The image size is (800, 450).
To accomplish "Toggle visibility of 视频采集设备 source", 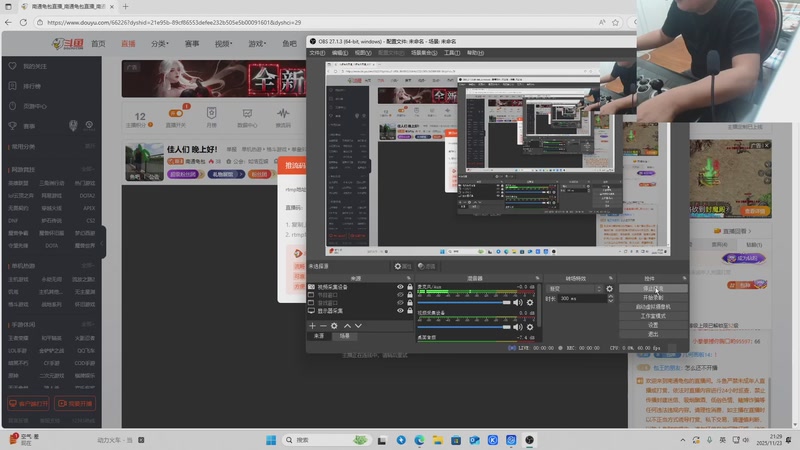I will (x=400, y=287).
